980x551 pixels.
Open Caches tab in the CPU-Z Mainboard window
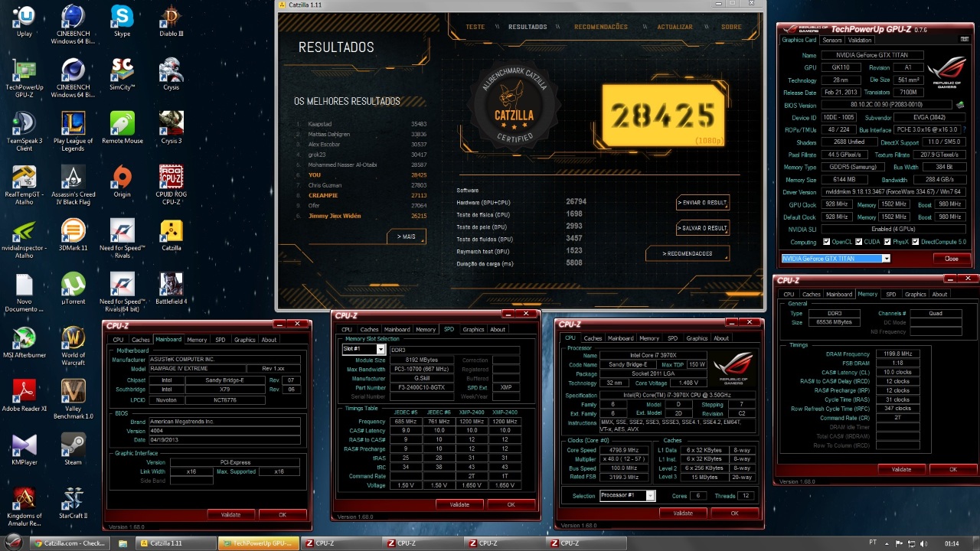(141, 340)
